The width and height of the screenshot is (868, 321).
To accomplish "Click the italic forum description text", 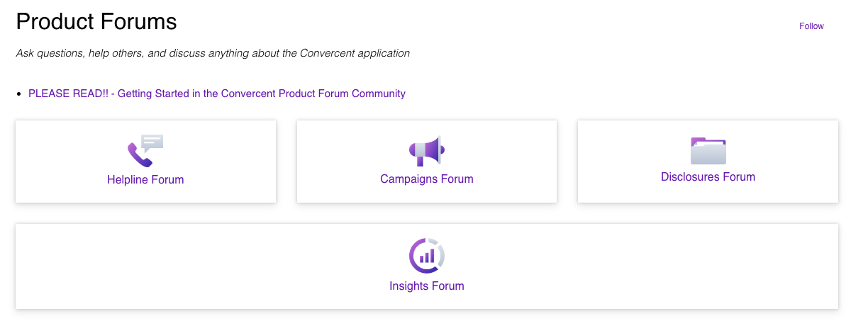I will pos(213,53).
